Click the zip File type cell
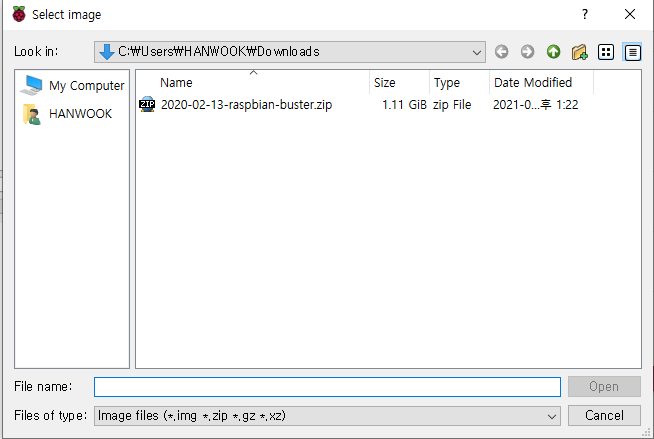654x439 pixels. point(452,105)
